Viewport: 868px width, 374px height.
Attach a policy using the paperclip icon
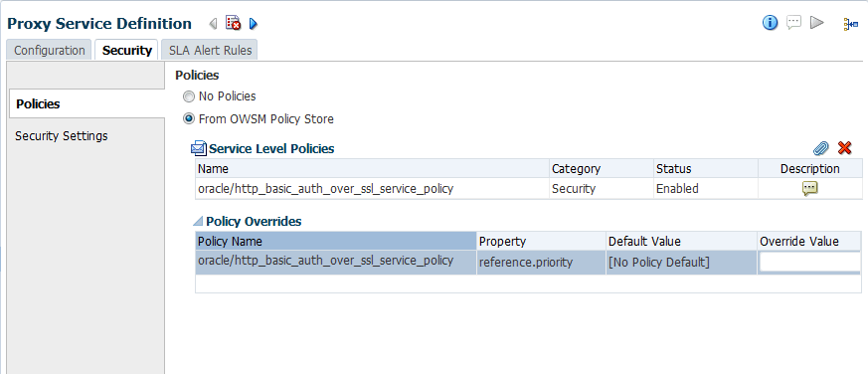pos(821,148)
